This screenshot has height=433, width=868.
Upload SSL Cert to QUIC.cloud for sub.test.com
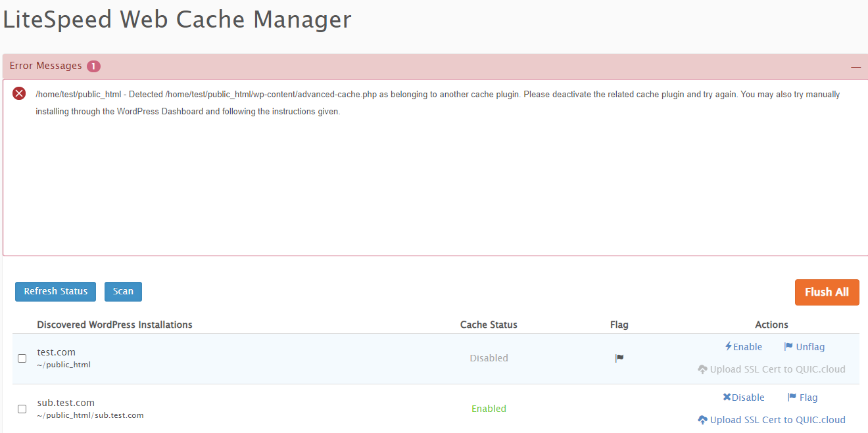point(771,420)
